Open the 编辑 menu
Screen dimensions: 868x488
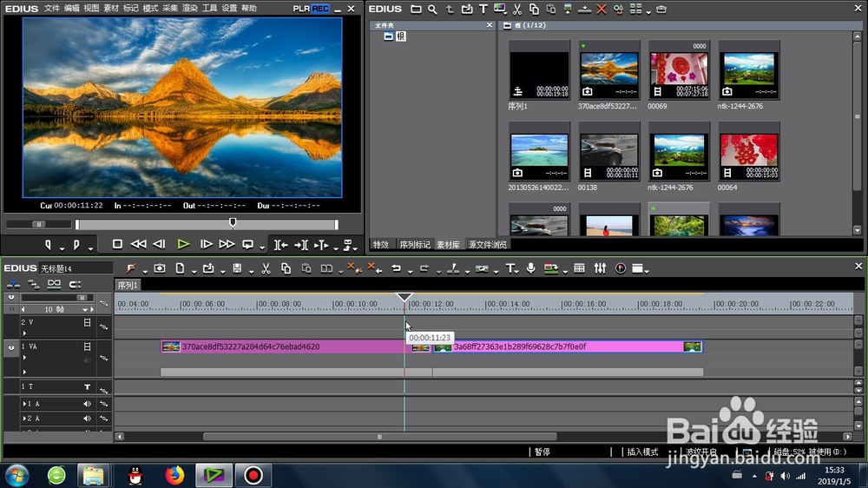tap(71, 9)
